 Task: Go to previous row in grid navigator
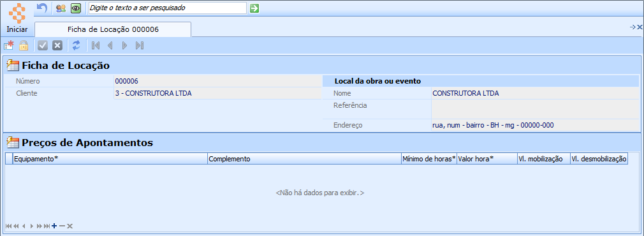(24, 226)
